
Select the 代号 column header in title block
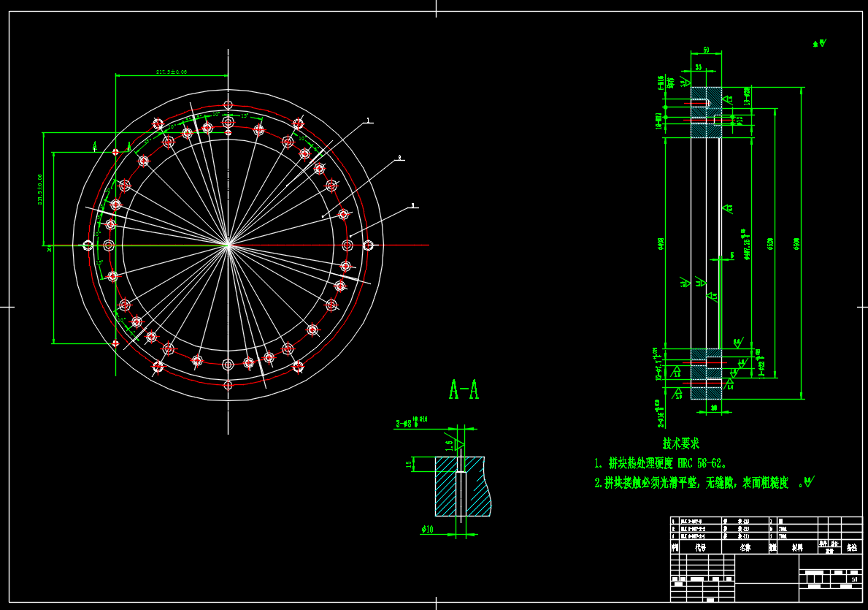click(x=700, y=546)
